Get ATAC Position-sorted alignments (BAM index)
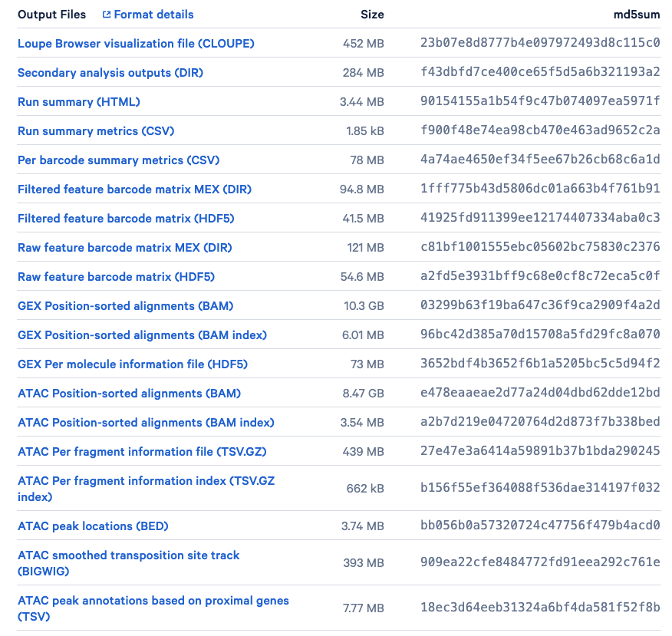Viewport: 672px width, 636px height. click(146, 423)
